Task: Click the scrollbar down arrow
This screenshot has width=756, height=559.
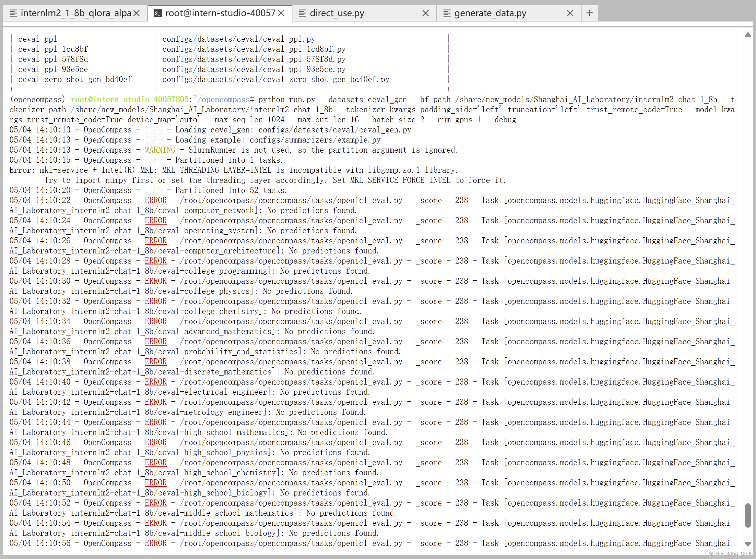Action: coord(748,544)
